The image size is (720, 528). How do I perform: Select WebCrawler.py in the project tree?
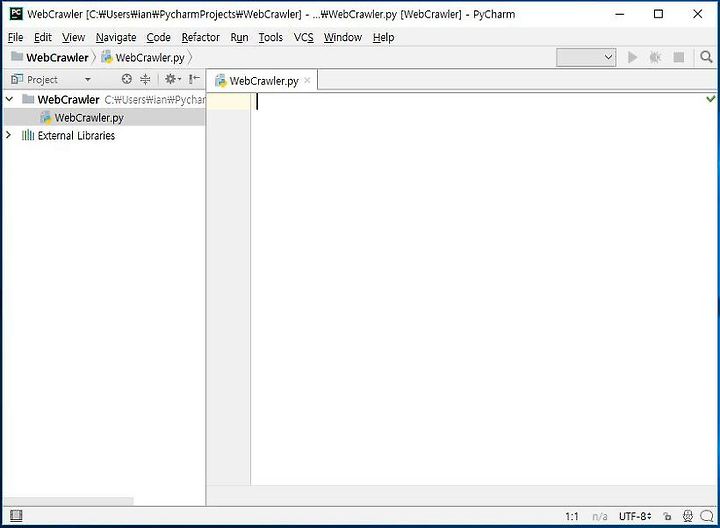pyautogui.click(x=89, y=118)
